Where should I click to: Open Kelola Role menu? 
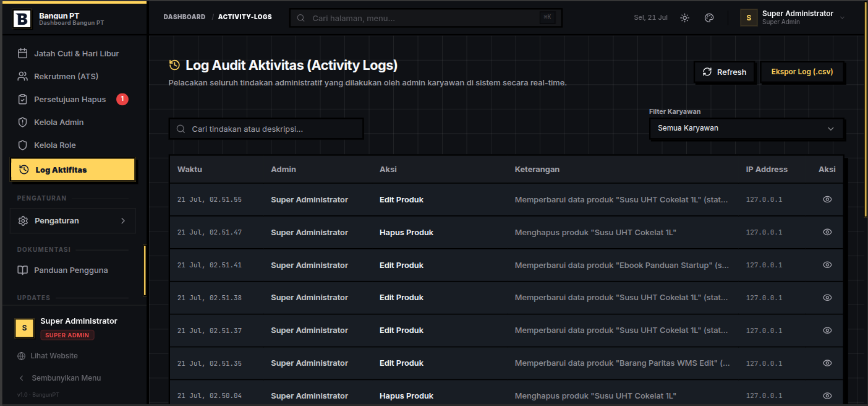click(73, 145)
